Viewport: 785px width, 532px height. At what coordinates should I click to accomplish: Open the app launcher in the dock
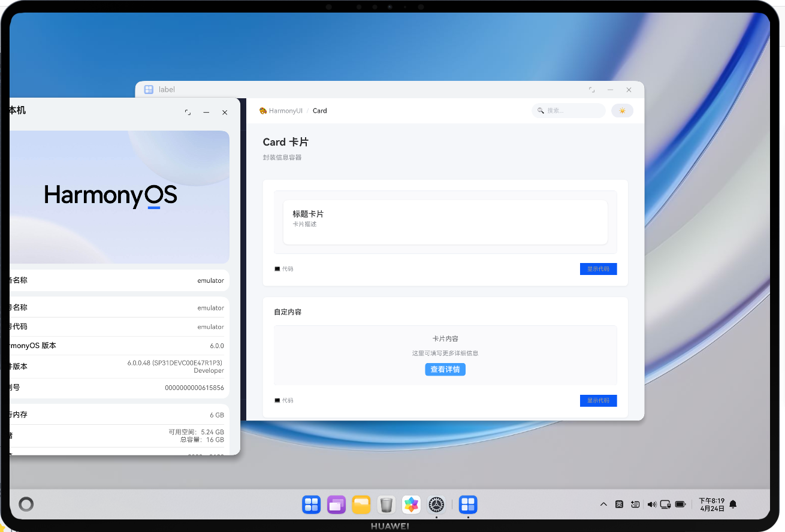point(312,504)
